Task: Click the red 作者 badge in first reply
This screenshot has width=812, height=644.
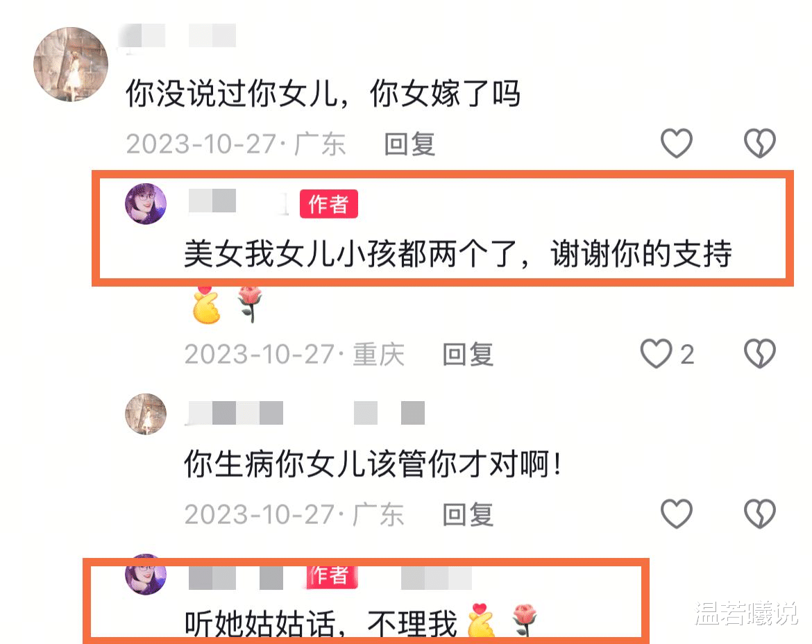Action: (329, 203)
